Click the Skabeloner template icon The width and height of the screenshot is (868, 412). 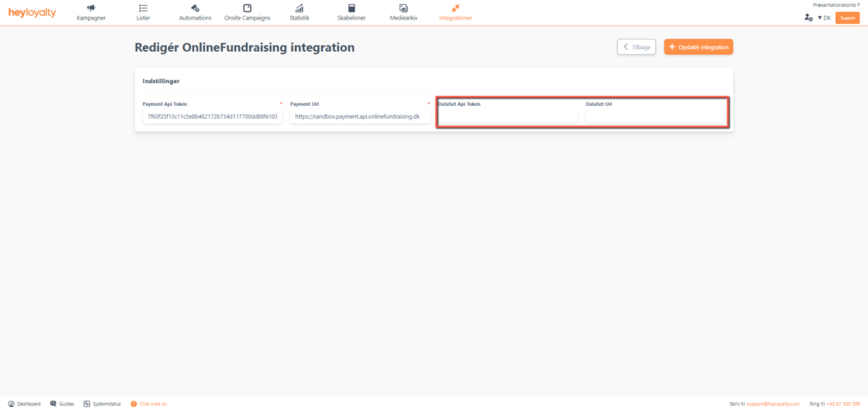[x=351, y=8]
